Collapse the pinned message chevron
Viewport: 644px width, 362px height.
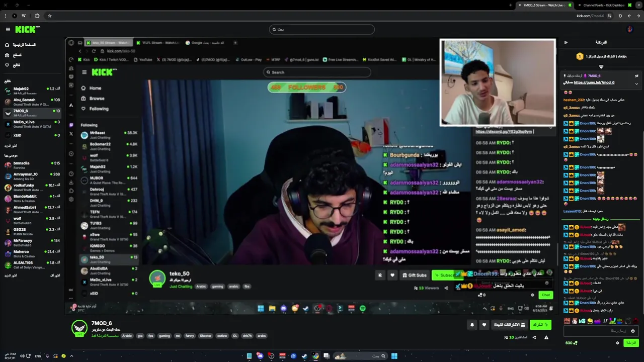636,83
